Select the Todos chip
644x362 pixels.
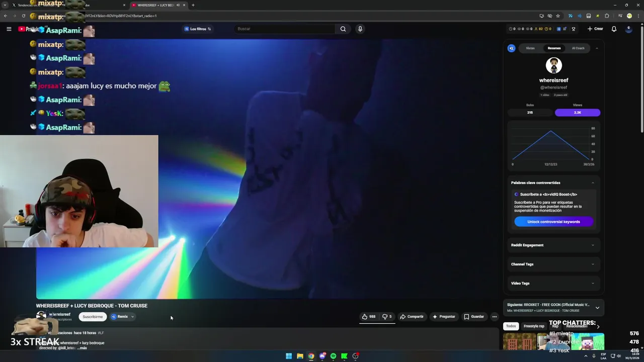pyautogui.click(x=511, y=326)
